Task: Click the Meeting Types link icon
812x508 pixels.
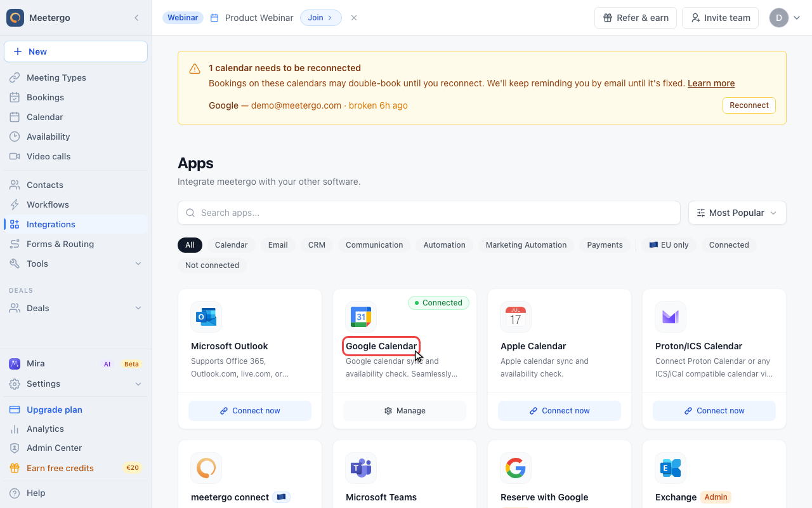Action: (15, 77)
